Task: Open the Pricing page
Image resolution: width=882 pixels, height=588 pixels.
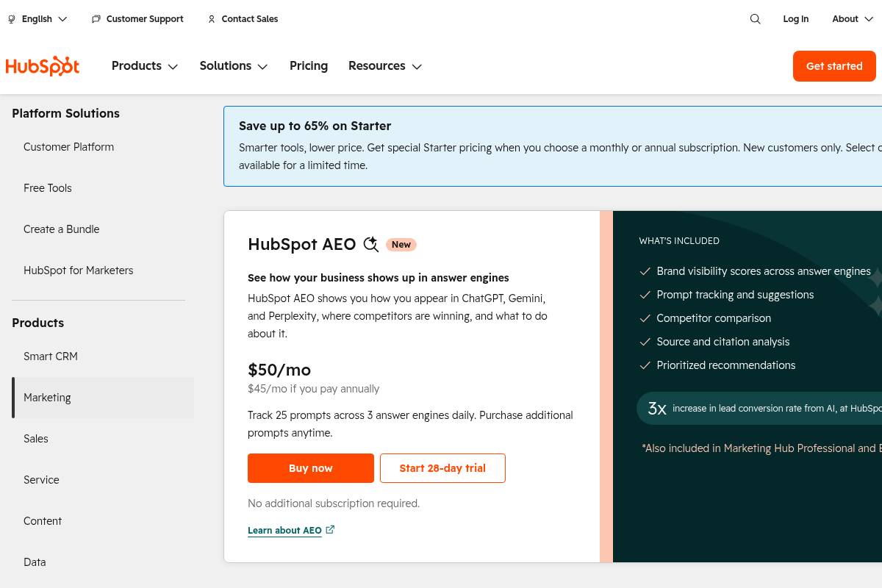Action: pos(309,66)
